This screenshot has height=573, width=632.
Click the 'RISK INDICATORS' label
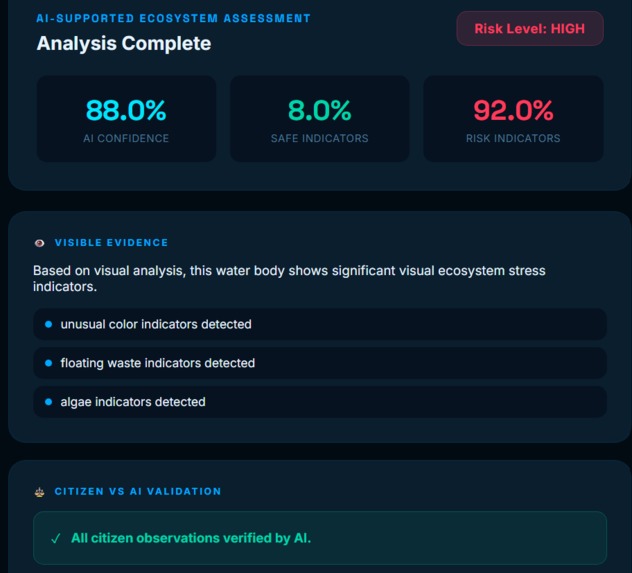pos(513,138)
